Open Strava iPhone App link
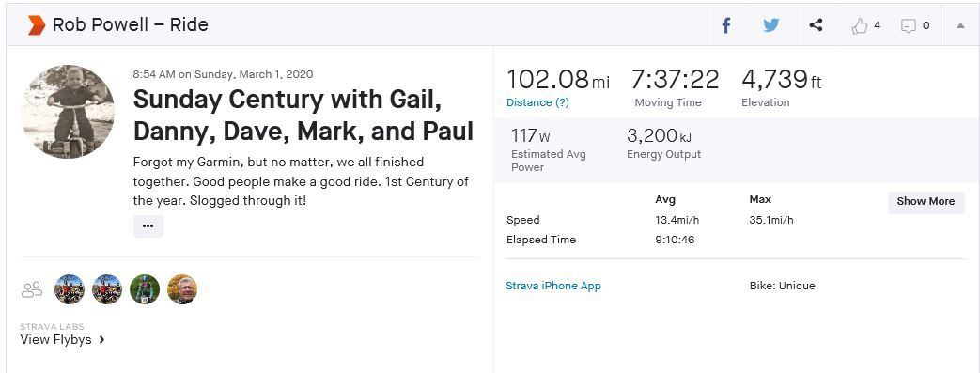 click(553, 286)
